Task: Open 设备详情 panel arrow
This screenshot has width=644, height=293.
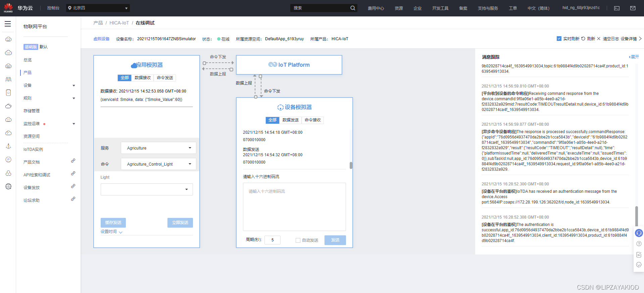Action: (x=640, y=39)
